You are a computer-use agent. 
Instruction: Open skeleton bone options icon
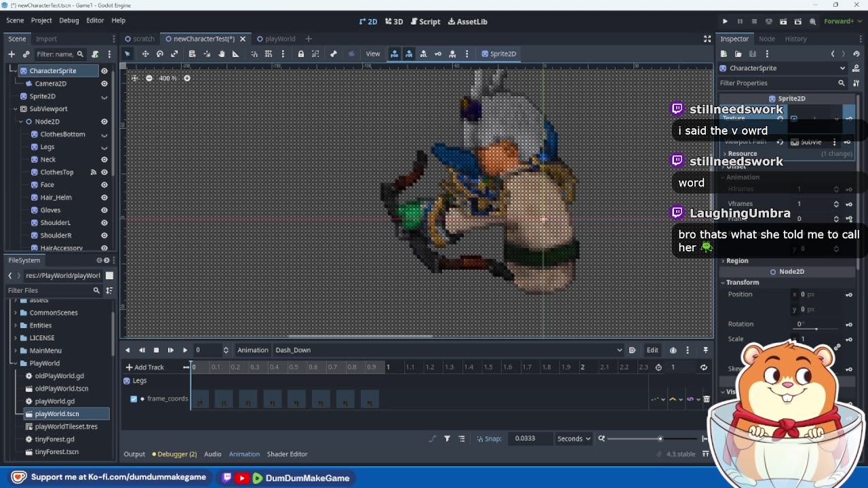tap(333, 54)
